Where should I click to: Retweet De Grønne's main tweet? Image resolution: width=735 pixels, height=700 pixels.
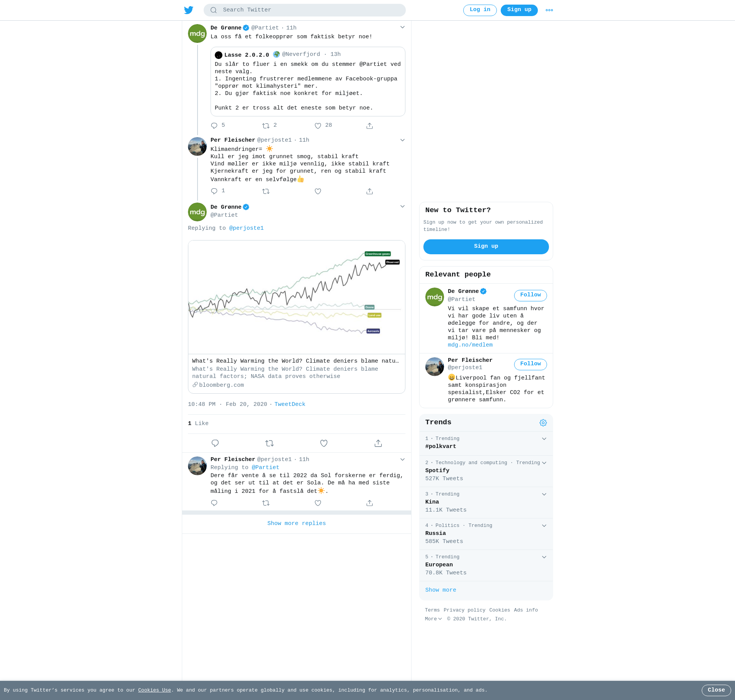click(269, 443)
